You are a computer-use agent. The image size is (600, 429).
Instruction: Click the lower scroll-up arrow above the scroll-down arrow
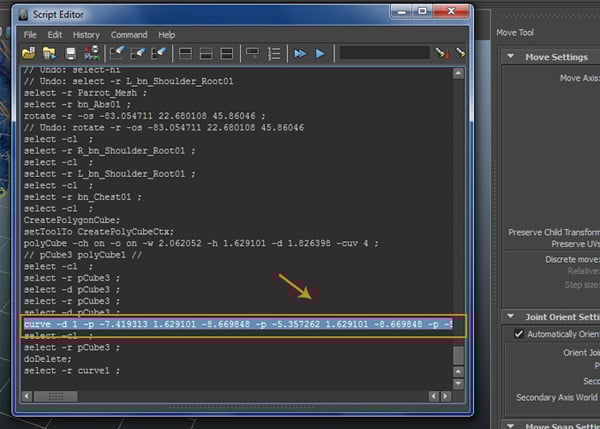click(x=458, y=371)
